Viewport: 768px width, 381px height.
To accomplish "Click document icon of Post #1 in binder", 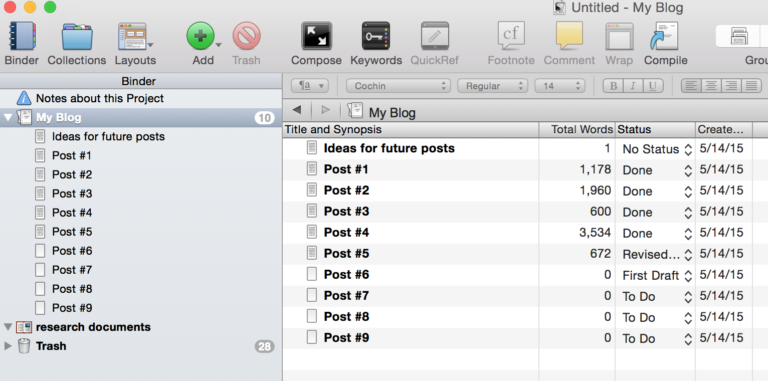I will pos(40,156).
